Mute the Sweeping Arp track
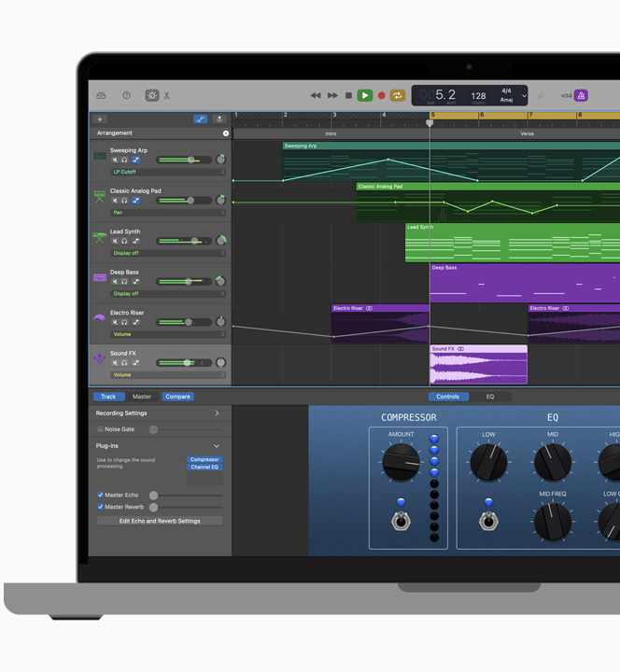Viewport: 620px width, 672px height. (115, 160)
